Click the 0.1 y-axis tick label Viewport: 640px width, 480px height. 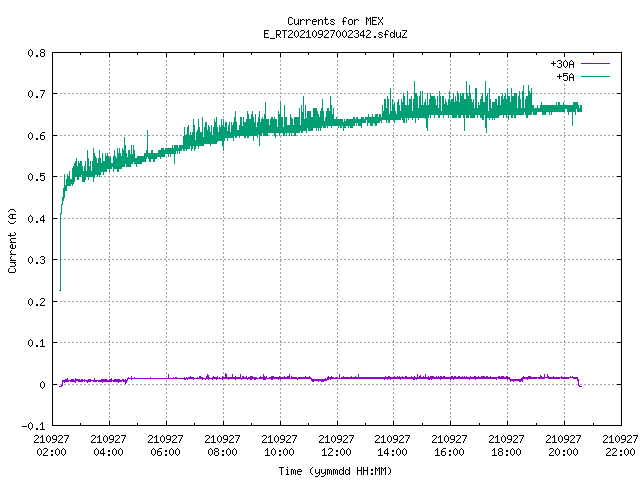point(36,343)
